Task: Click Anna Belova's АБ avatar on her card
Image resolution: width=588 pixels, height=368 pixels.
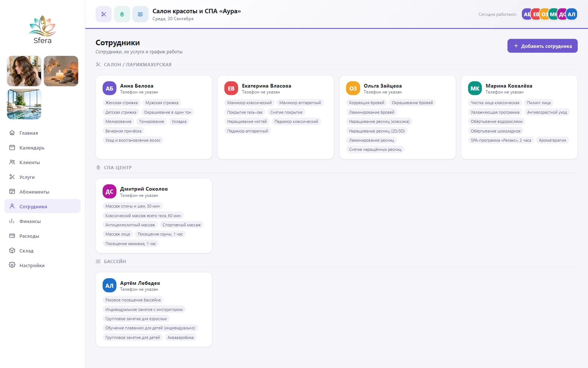Action: tap(110, 88)
